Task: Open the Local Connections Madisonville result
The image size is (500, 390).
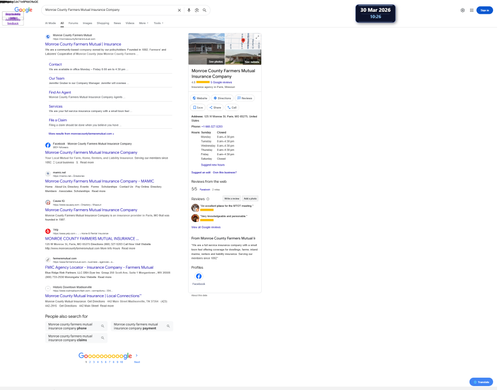Action: point(93,296)
